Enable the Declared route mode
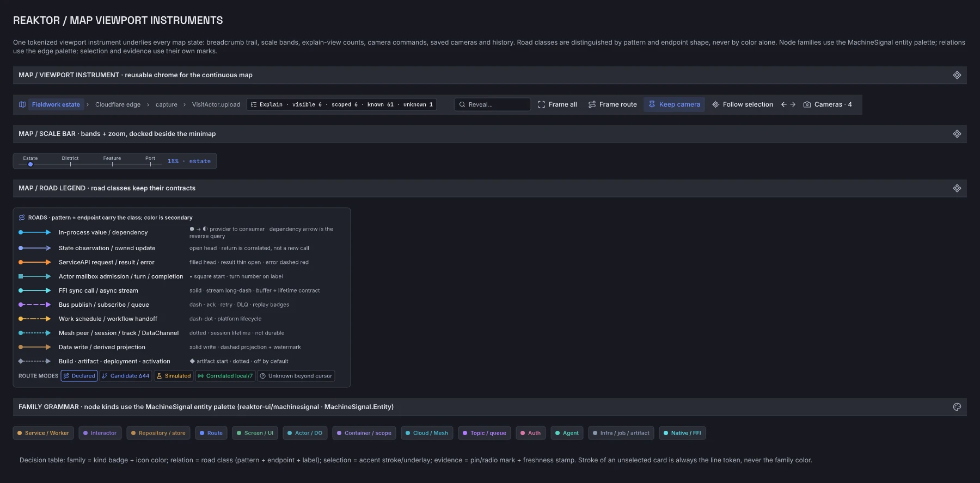 tap(79, 376)
